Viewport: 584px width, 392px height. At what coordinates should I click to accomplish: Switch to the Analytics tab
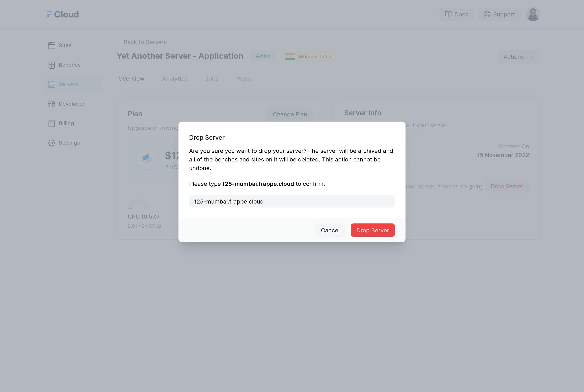175,79
